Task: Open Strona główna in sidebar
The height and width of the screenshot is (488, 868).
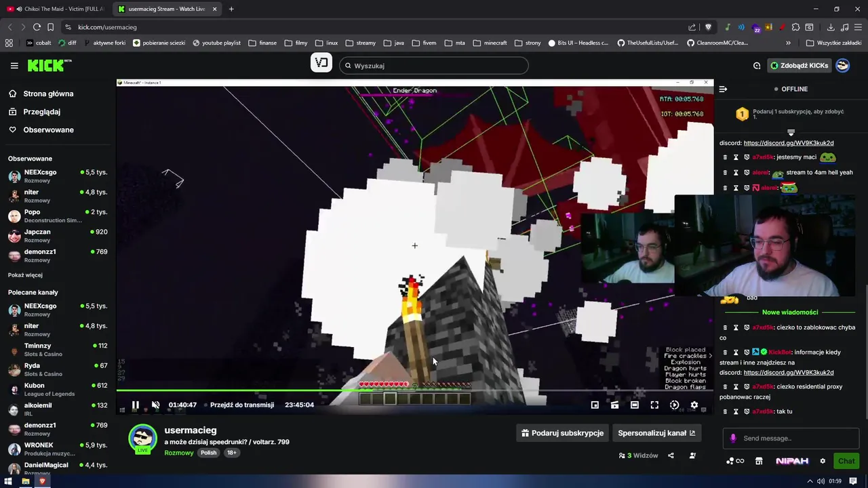Action: (x=41, y=94)
